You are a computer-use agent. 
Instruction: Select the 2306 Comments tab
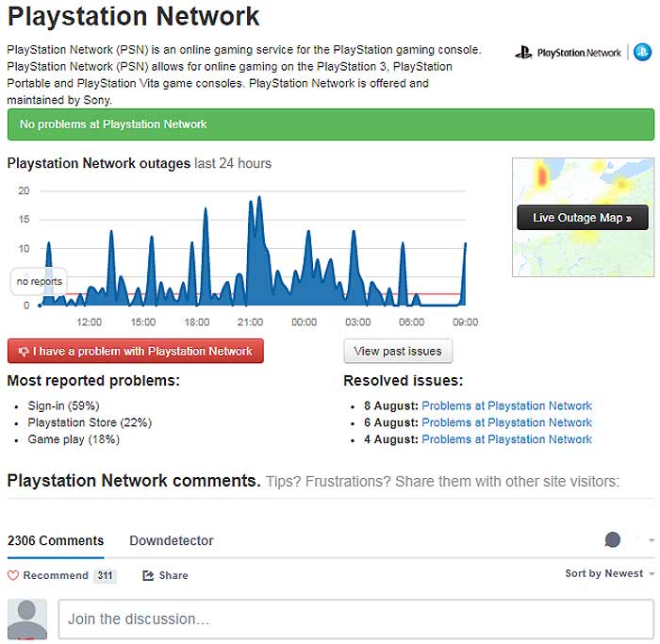56,540
